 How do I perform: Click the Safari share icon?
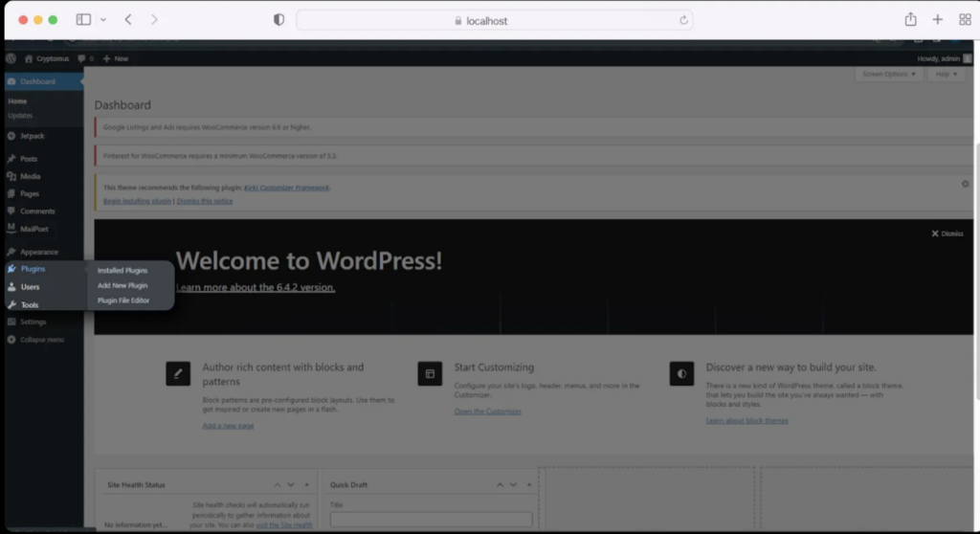[910, 19]
